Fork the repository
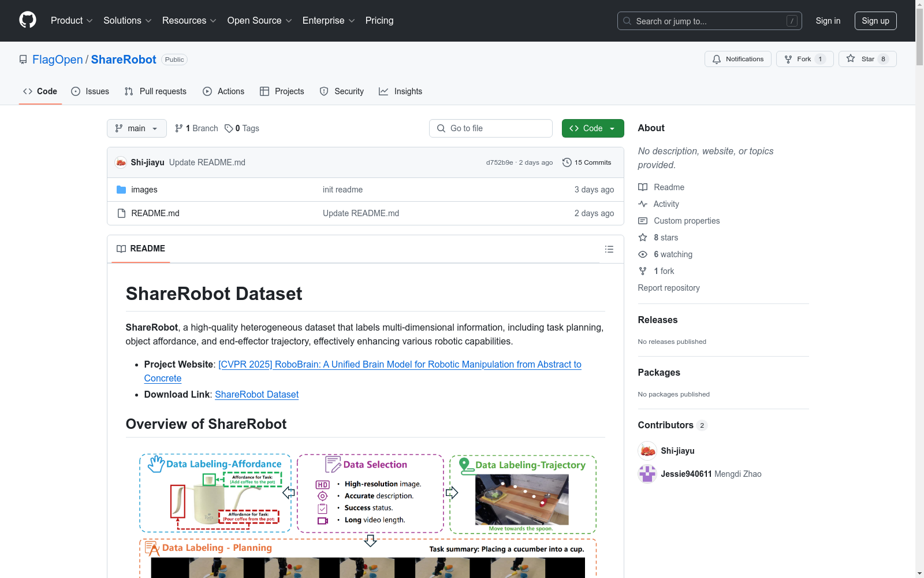 click(x=805, y=59)
